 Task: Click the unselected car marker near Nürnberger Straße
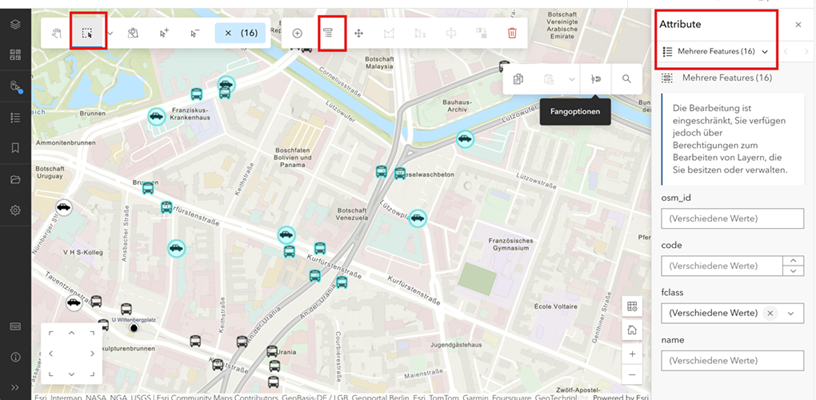pos(63,208)
